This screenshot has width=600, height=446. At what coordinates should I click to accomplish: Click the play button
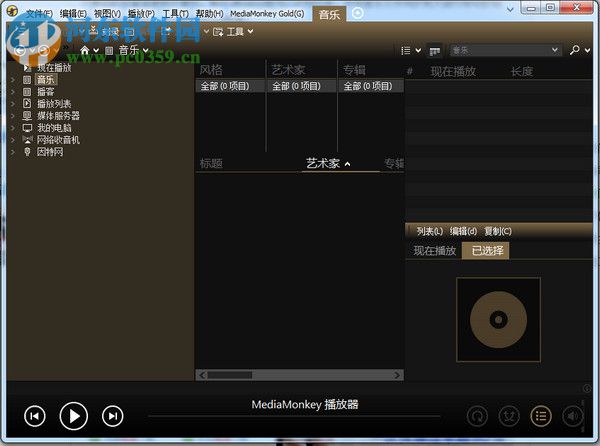74,416
